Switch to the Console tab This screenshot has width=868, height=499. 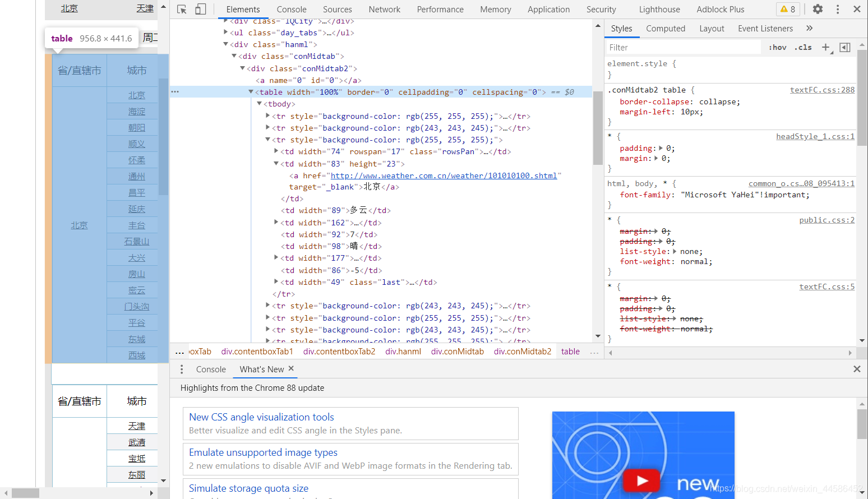click(x=292, y=10)
